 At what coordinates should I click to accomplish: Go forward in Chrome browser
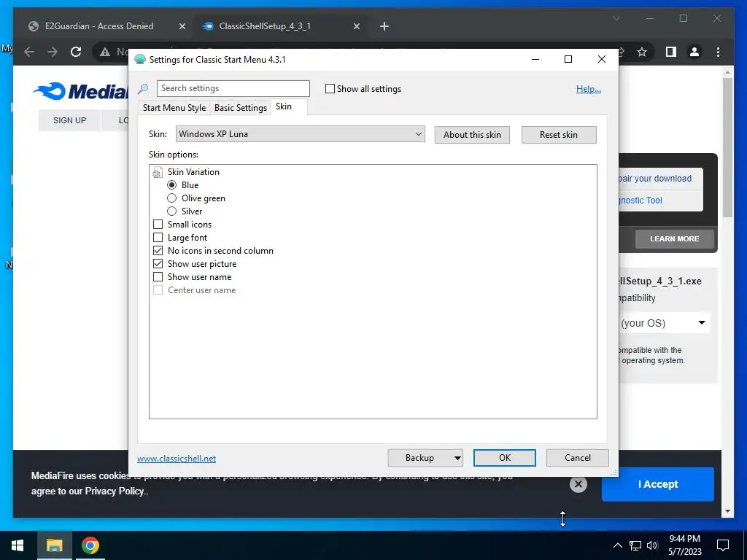(53, 52)
